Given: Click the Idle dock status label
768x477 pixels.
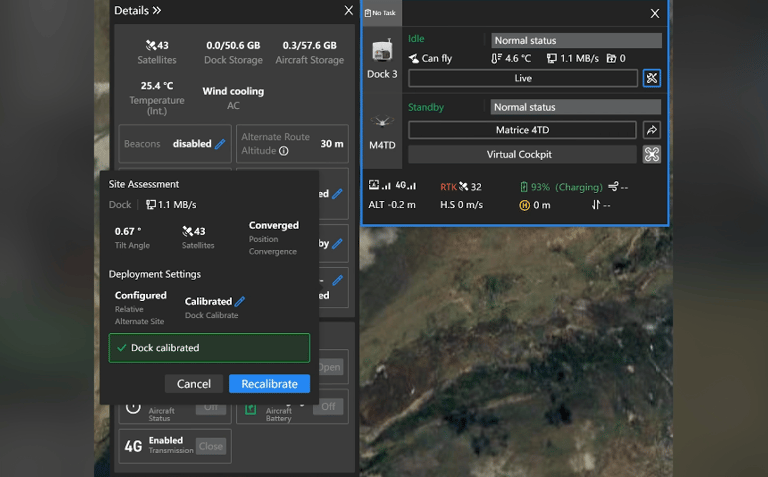Looking at the screenshot, I should 416,39.
